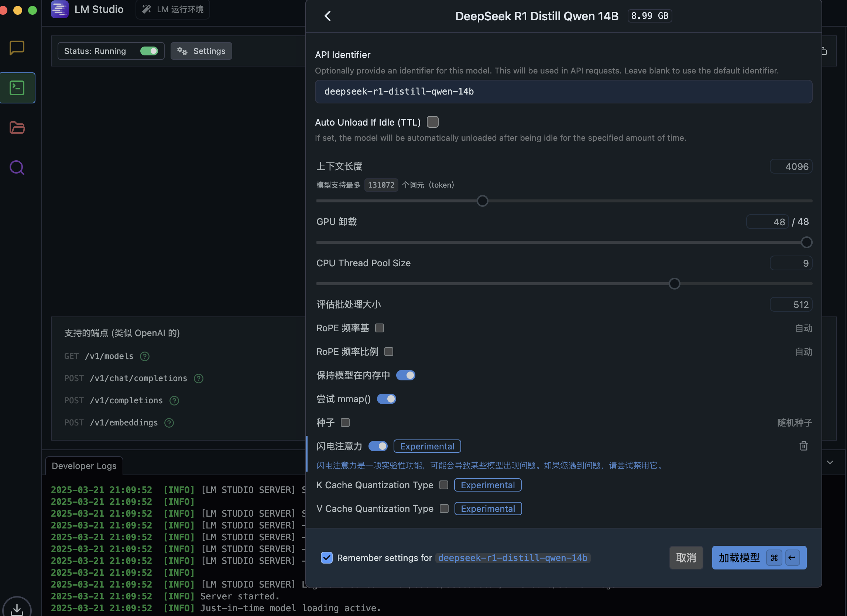
Task: Collapse the Developer Logs chevron
Action: (830, 462)
